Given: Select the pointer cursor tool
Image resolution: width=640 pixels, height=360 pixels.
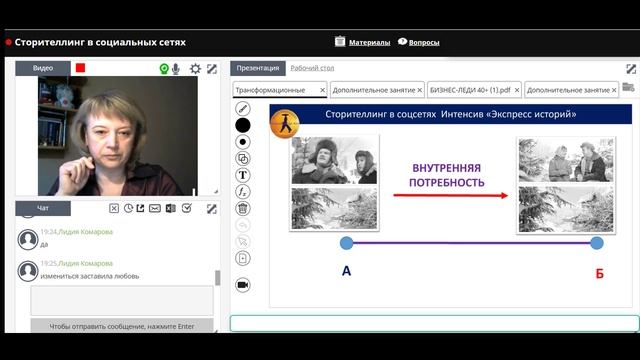Looking at the screenshot, I should (x=242, y=242).
